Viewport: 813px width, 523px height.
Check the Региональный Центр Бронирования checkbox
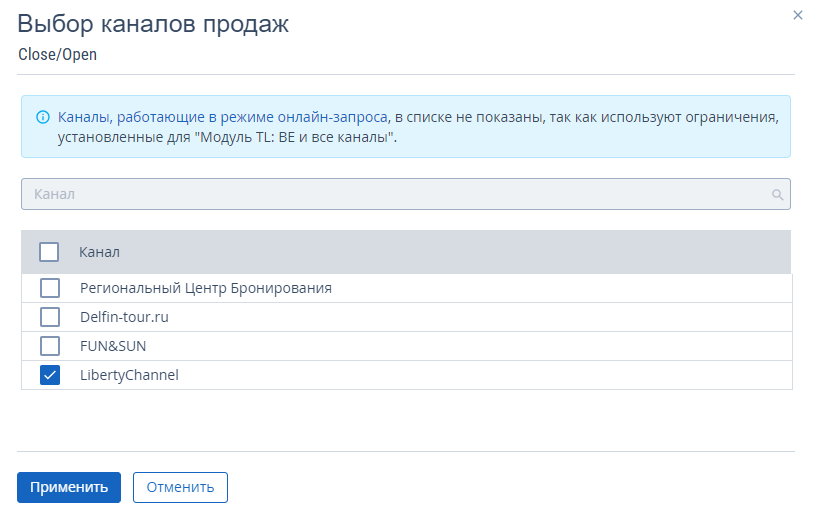point(49,288)
